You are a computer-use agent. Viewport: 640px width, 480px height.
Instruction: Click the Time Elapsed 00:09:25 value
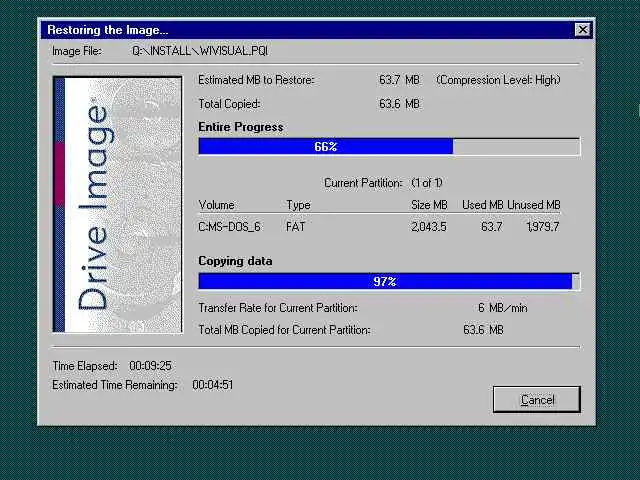click(x=150, y=366)
